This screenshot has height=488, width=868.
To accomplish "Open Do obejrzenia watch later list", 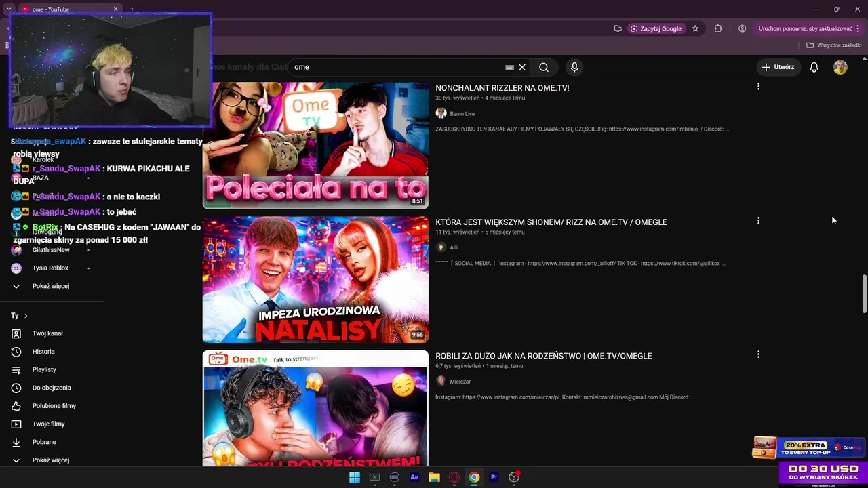I will pyautogui.click(x=53, y=388).
